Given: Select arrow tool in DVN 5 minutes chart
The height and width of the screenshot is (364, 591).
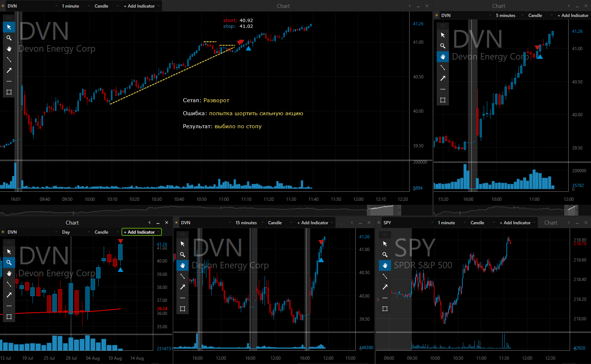Looking at the screenshot, I should 443,78.
